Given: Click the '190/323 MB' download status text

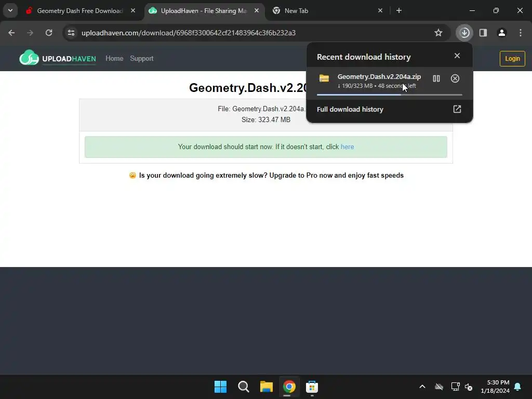Looking at the screenshot, I should click(x=357, y=86).
